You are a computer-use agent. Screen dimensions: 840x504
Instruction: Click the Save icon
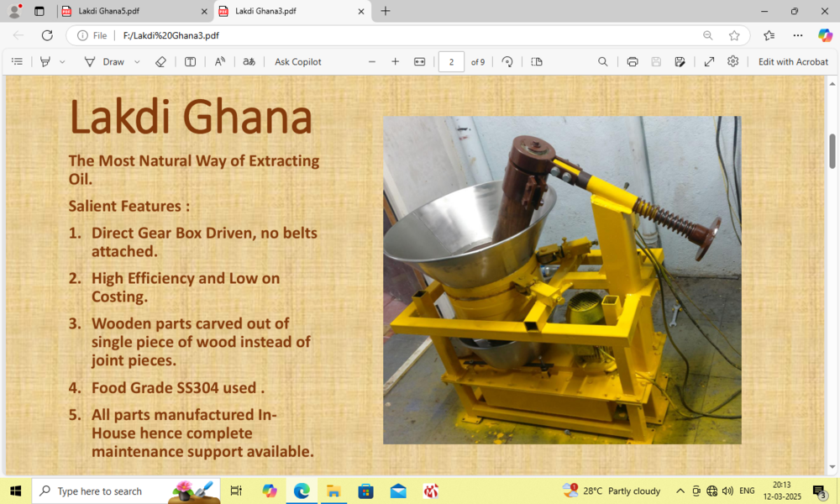[x=656, y=61]
